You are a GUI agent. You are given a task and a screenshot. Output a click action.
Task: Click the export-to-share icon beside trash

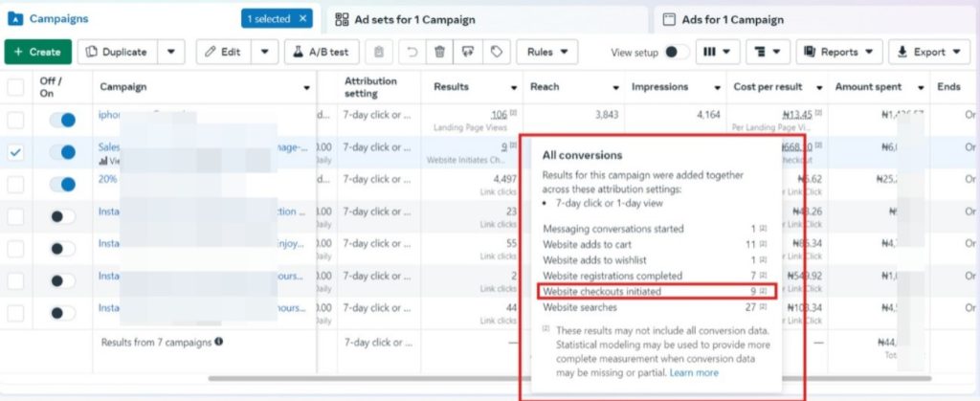(468, 52)
